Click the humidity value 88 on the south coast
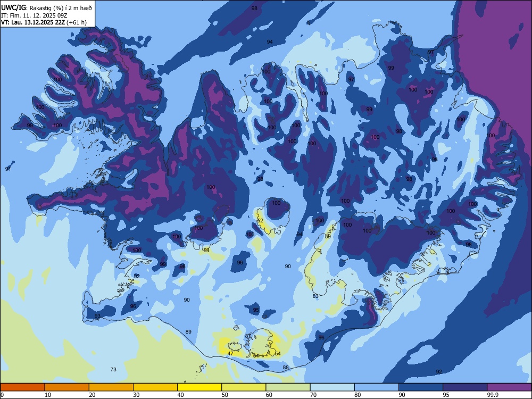 [286, 368]
